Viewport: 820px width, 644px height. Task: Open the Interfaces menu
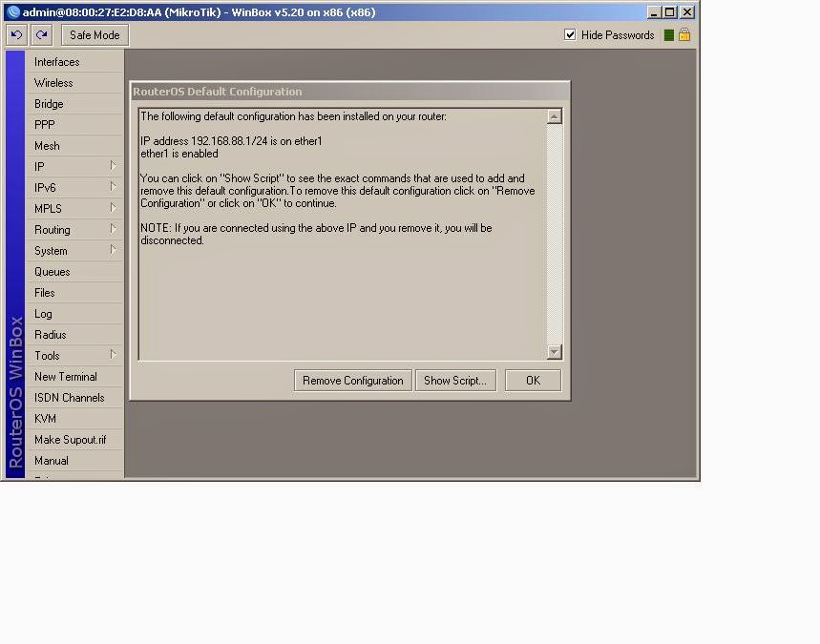(74, 62)
